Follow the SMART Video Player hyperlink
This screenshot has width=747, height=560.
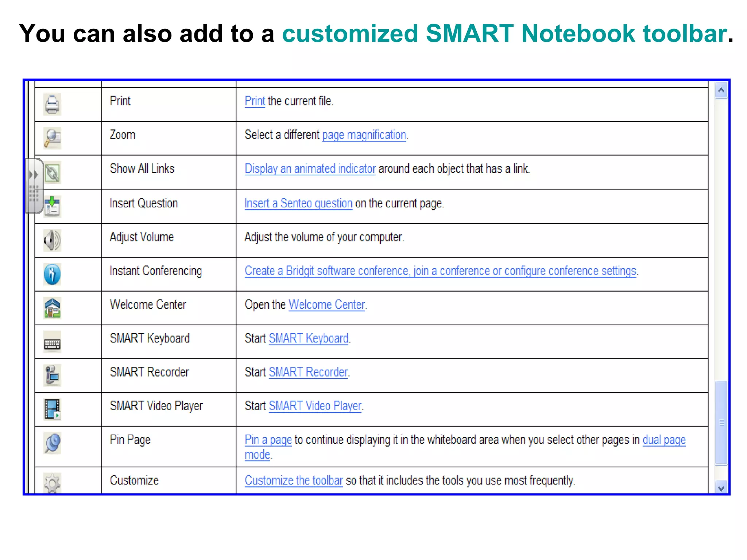point(315,406)
